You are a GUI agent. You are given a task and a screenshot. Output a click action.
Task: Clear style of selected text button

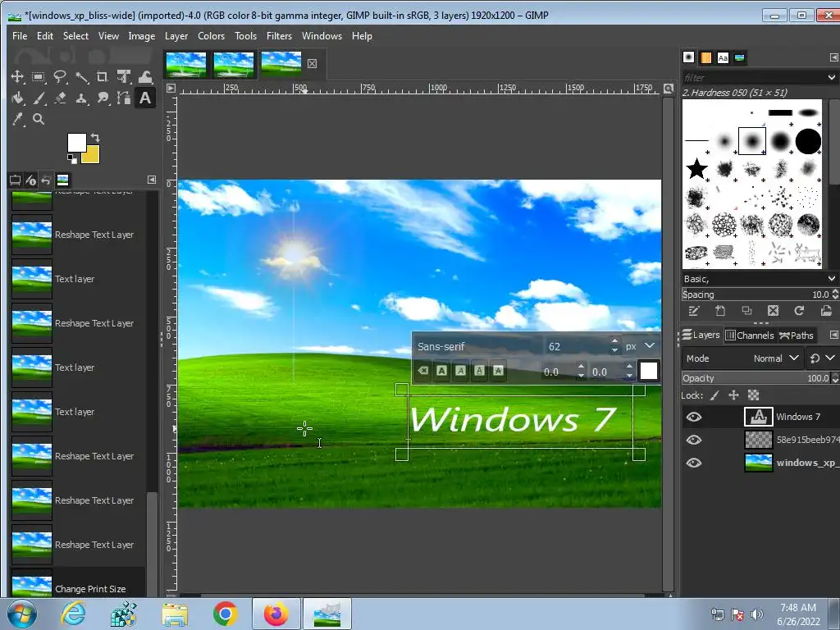[x=422, y=371]
